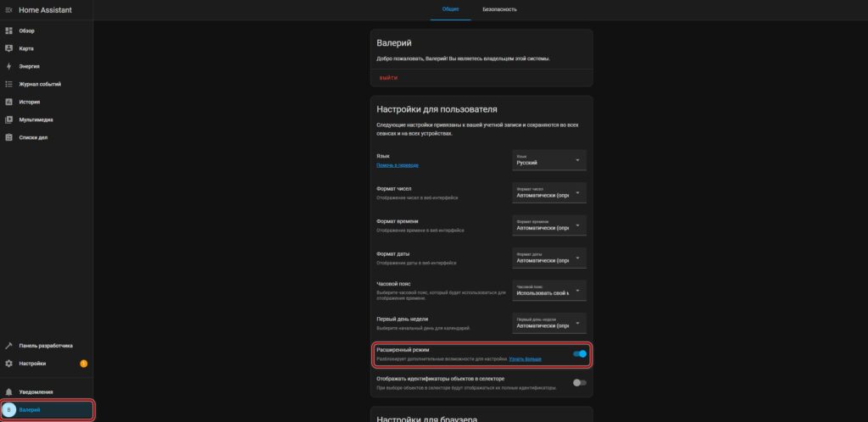The image size is (868, 422).
Task: Switch to the Безопасность tab
Action: click(499, 9)
